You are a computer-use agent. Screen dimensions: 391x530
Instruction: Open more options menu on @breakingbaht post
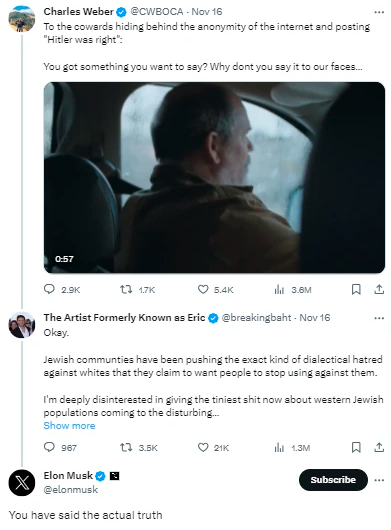point(379,318)
